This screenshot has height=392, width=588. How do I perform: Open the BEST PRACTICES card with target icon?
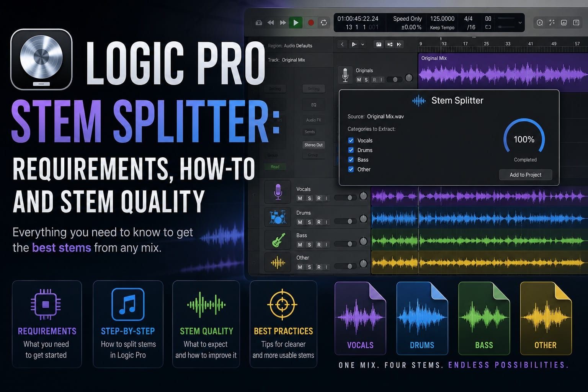pyautogui.click(x=283, y=324)
